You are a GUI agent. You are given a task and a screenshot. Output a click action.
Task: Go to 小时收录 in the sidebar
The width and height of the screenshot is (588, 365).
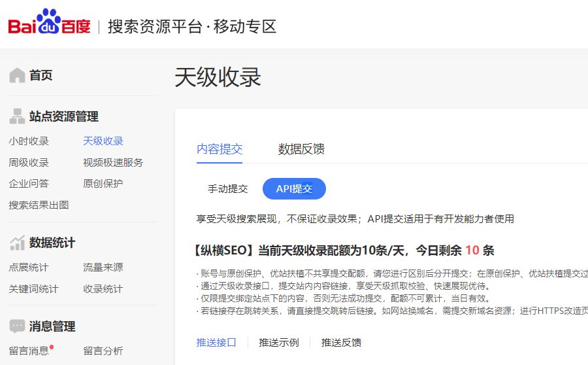pos(29,141)
